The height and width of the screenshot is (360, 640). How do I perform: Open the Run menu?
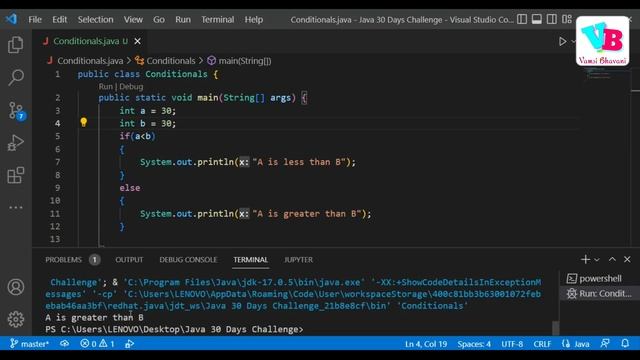coord(183,19)
